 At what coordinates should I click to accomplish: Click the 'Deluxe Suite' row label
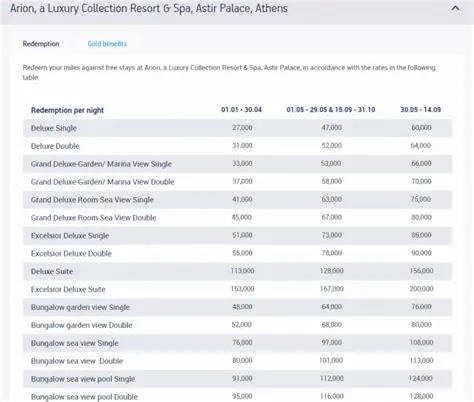52,271
